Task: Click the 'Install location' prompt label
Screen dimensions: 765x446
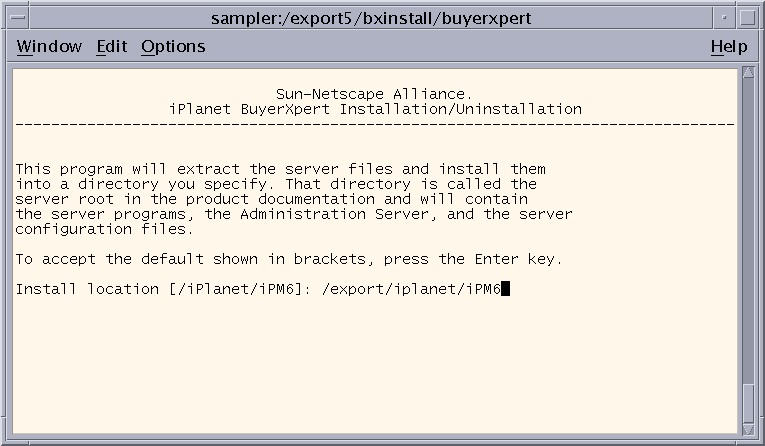Action: 87,289
